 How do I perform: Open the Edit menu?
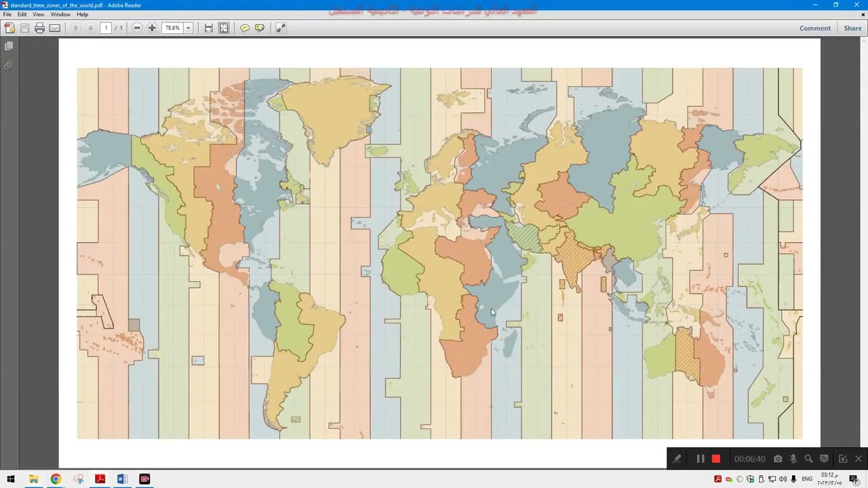pyautogui.click(x=22, y=14)
